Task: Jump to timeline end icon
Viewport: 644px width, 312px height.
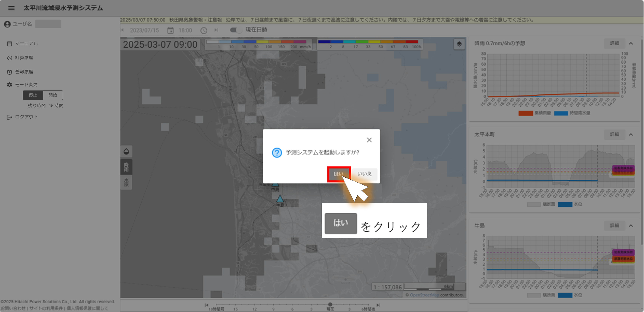Action: (x=378, y=305)
